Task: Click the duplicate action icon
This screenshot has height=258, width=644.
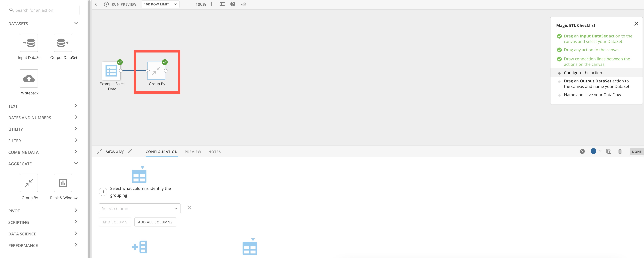Action: [x=609, y=151]
